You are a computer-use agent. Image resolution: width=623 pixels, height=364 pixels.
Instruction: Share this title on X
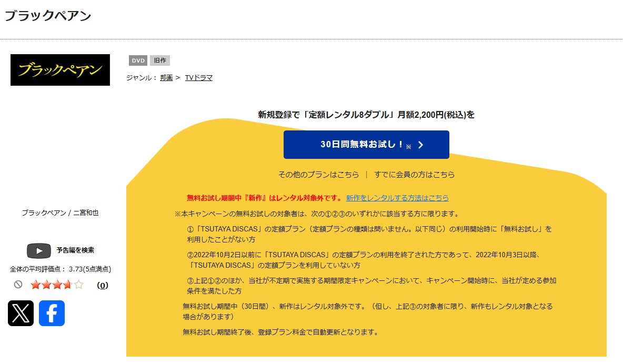(21, 313)
